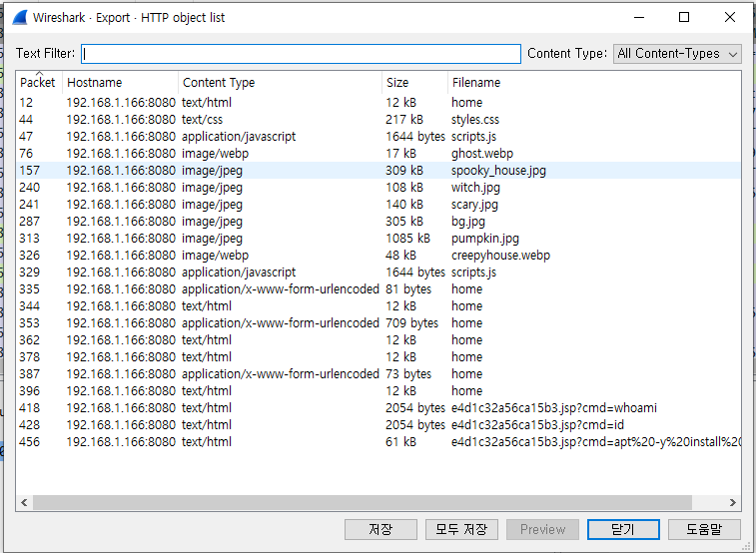Sort by the Size column header
This screenshot has height=553, width=756.
coord(414,83)
